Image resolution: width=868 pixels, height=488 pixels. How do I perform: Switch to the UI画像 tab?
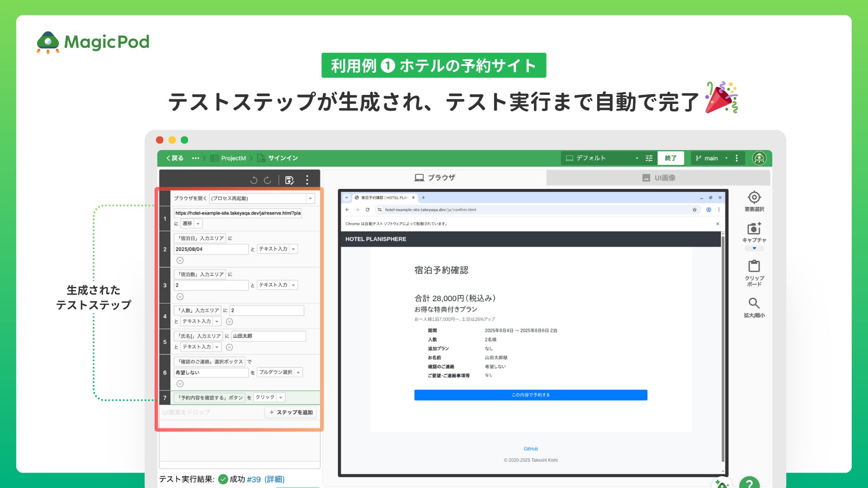(x=659, y=178)
